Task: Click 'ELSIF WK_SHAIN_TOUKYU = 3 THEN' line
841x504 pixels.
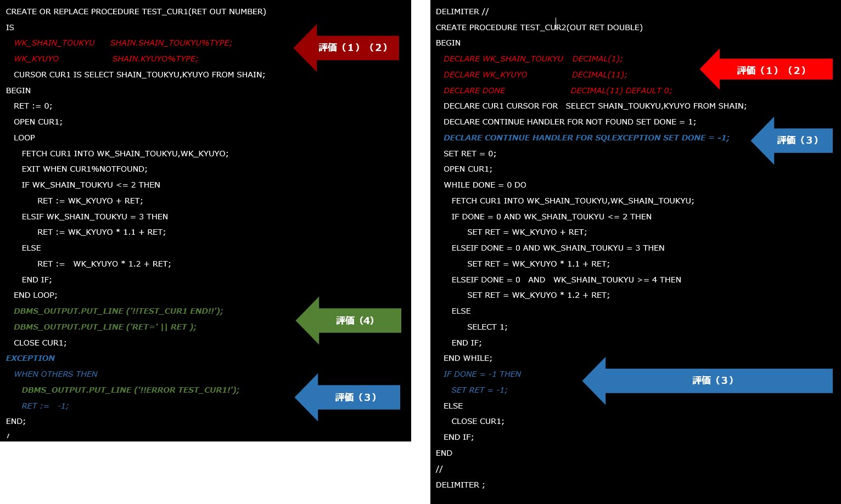Action: pos(95,217)
